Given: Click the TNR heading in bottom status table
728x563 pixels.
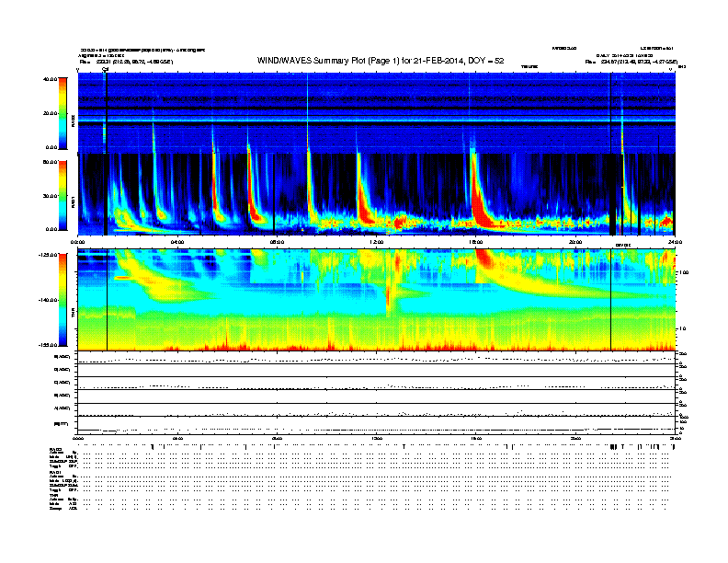Looking at the screenshot, I should [x=53, y=495].
